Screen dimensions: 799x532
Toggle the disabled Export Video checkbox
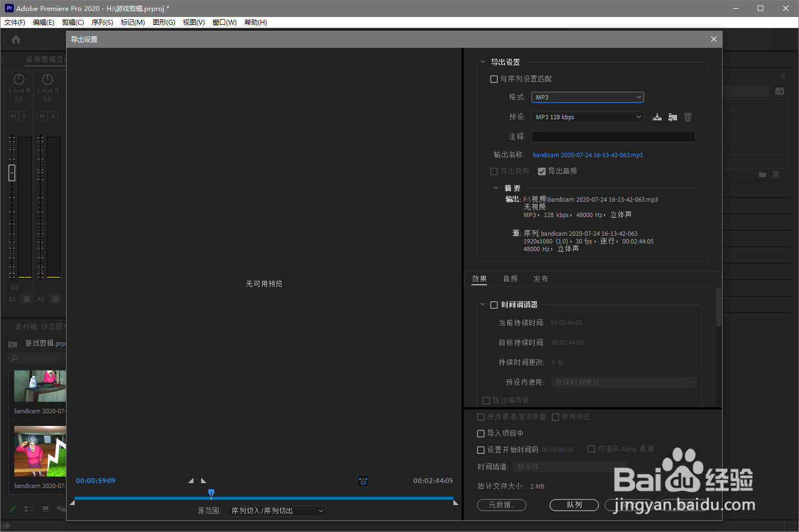tap(494, 171)
